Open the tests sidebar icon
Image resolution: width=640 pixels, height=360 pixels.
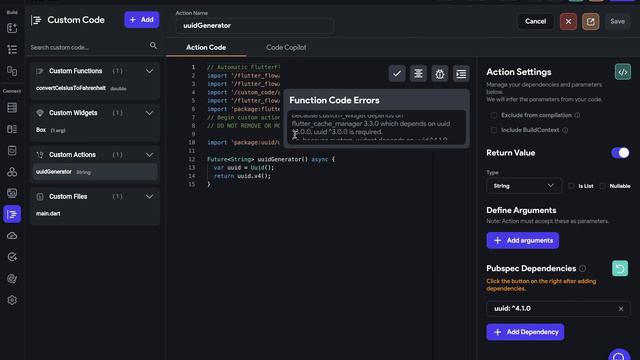[x=12, y=257]
